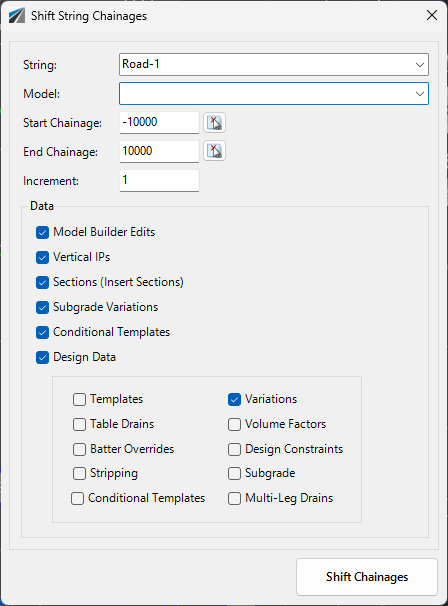This screenshot has width=448, height=606.
Task: Select the Increment value field
Action: [x=159, y=180]
